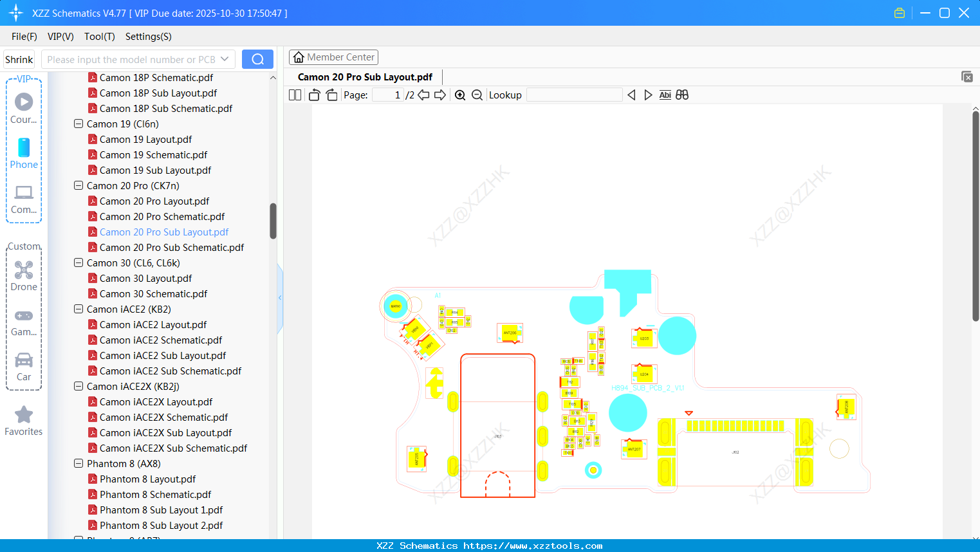Click the file tree vertical scrollbar thumb
This screenshot has height=552, width=980.
coord(273,221)
